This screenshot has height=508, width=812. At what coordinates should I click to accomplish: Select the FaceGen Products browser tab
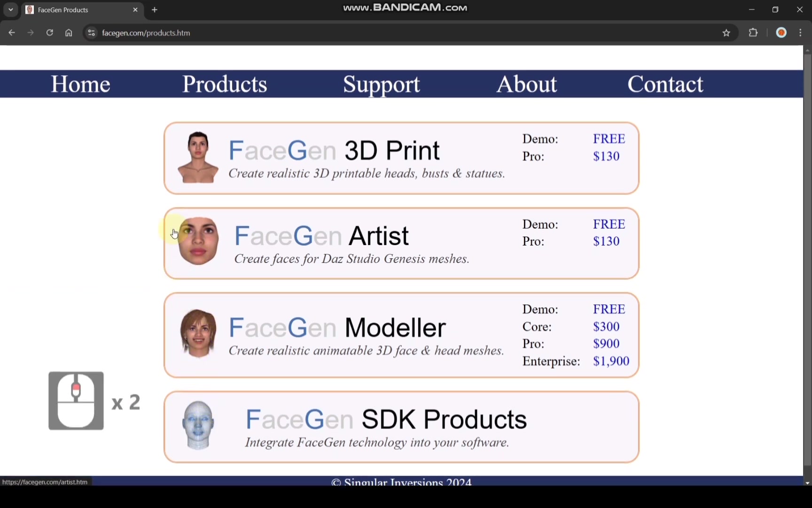pyautogui.click(x=82, y=10)
